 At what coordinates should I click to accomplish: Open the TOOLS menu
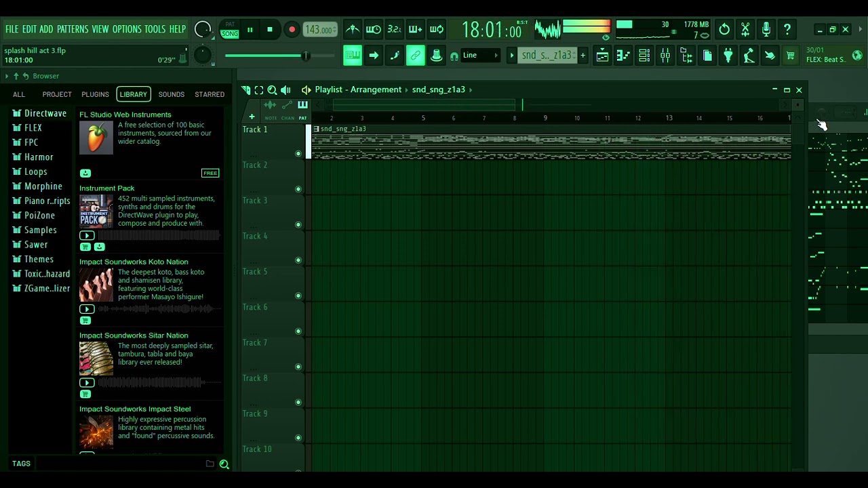155,29
